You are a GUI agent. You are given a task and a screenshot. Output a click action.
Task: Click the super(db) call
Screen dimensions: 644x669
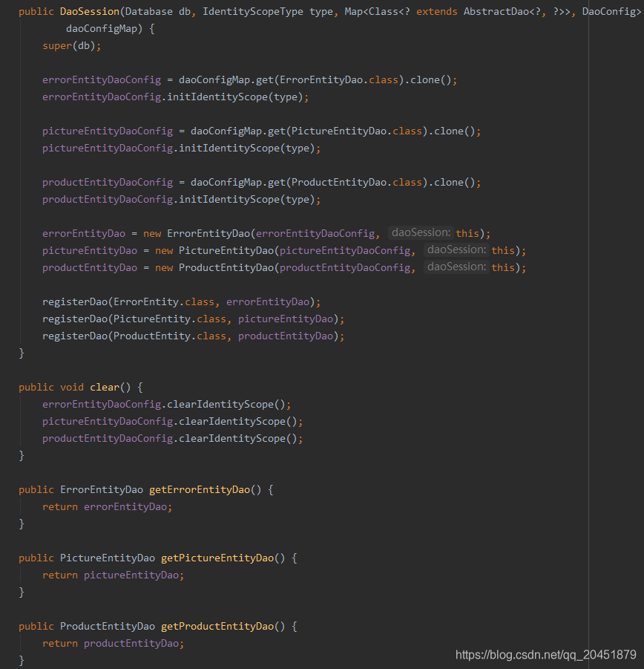[72, 45]
